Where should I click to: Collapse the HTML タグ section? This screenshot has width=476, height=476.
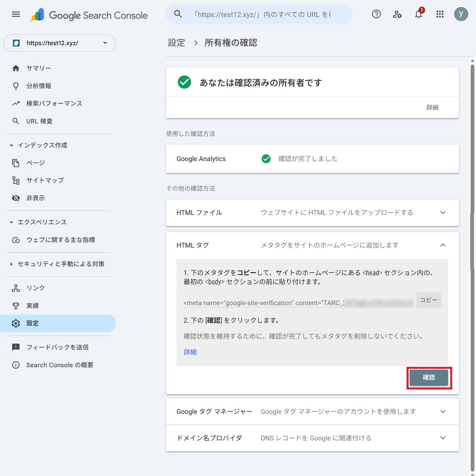(x=443, y=245)
